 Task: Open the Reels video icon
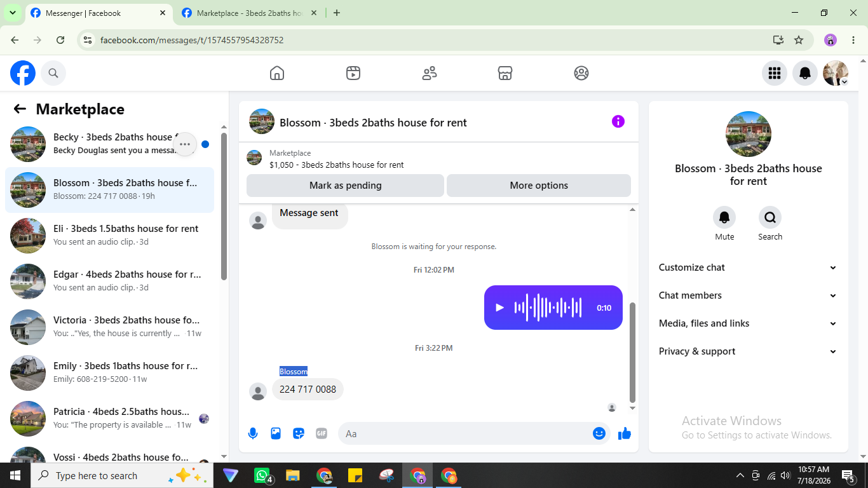[x=353, y=73]
